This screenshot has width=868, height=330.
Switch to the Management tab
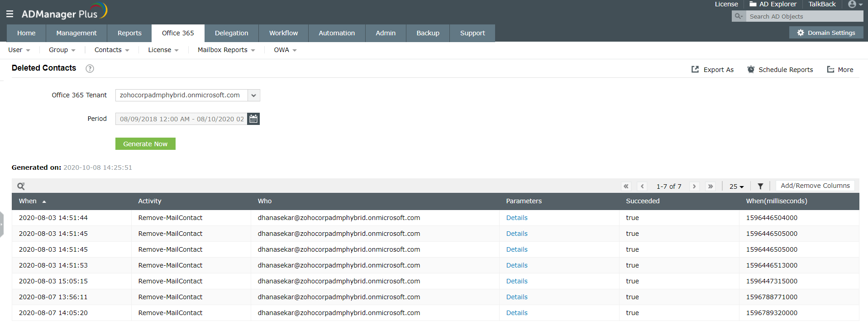click(76, 33)
